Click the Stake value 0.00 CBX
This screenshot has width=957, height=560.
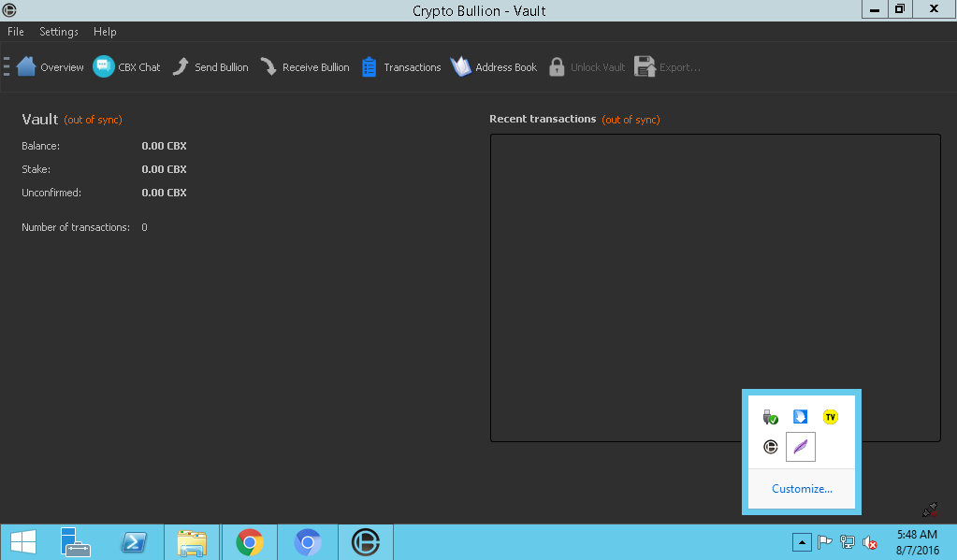pyautogui.click(x=165, y=169)
